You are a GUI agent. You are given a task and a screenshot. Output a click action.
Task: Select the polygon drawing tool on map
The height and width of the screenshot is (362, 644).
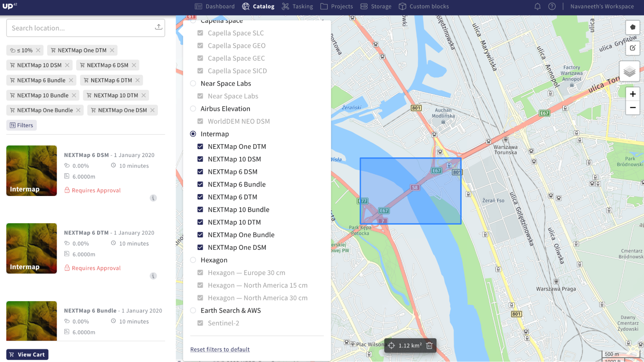click(632, 27)
